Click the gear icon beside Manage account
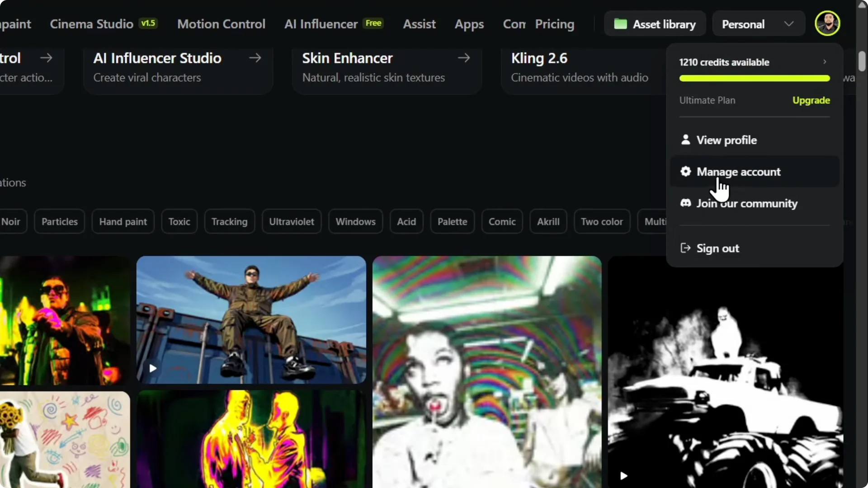Screen dimensions: 868x488 (x=685, y=172)
